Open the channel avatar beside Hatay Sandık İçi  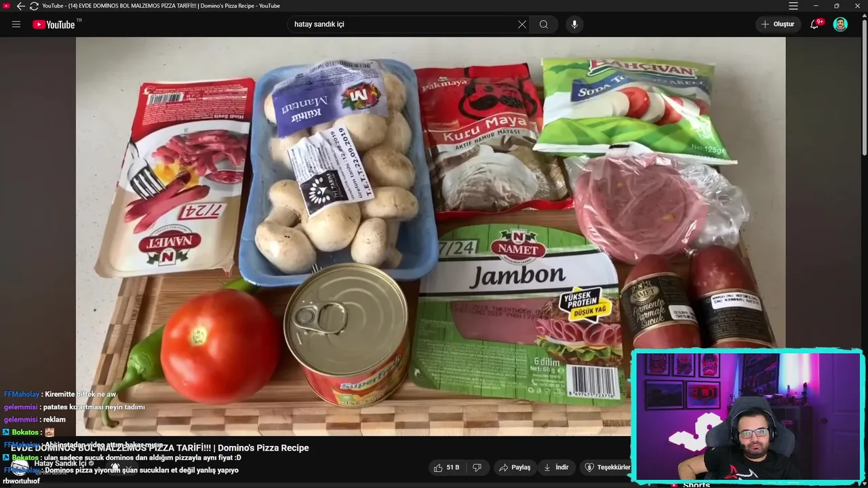coord(19,467)
